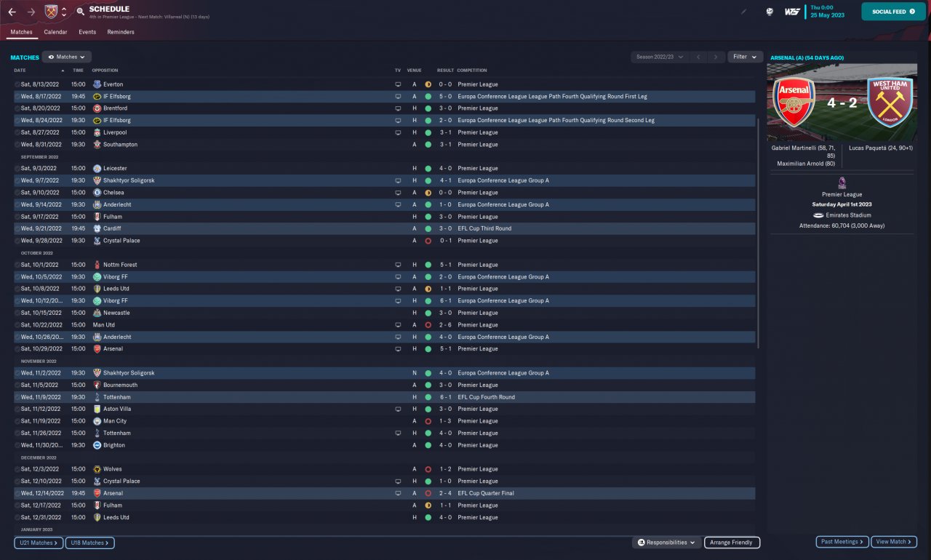Open the Responsibilities dropdown
931x560 pixels.
[667, 543]
